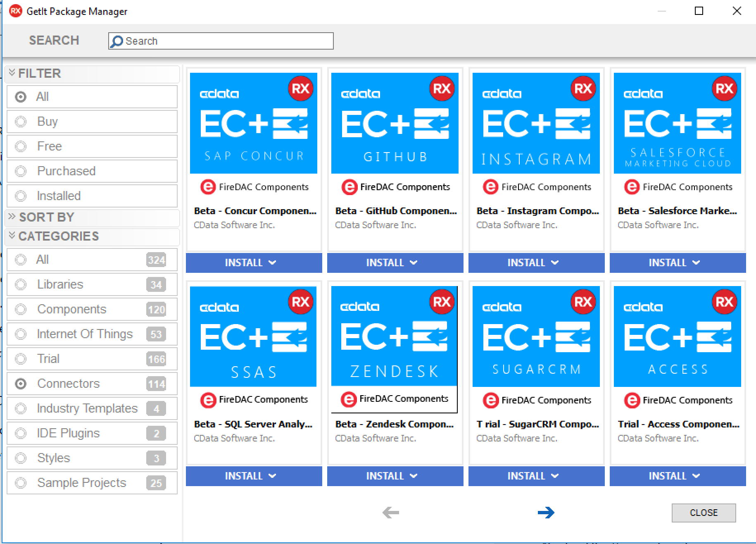Open the Instagram package thumbnail
The image size is (756, 544).
pos(536,123)
